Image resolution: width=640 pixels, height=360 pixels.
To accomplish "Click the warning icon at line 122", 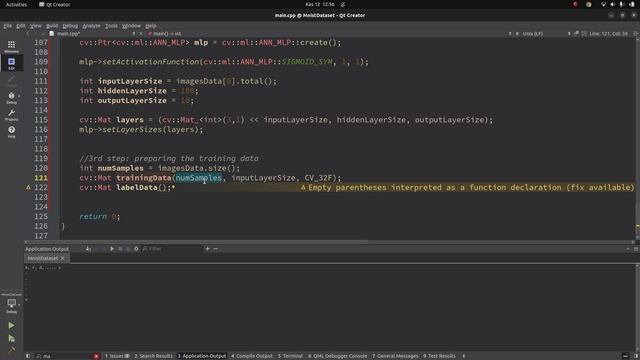I will 28,187.
